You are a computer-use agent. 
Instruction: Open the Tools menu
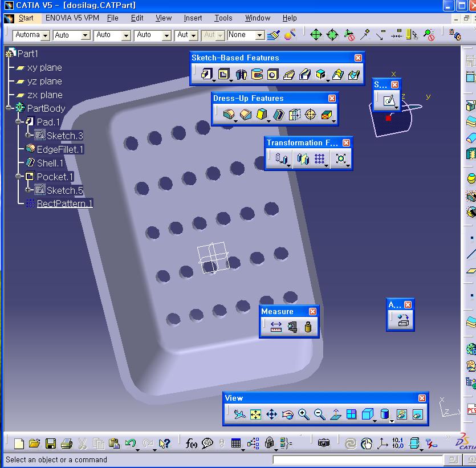click(223, 18)
